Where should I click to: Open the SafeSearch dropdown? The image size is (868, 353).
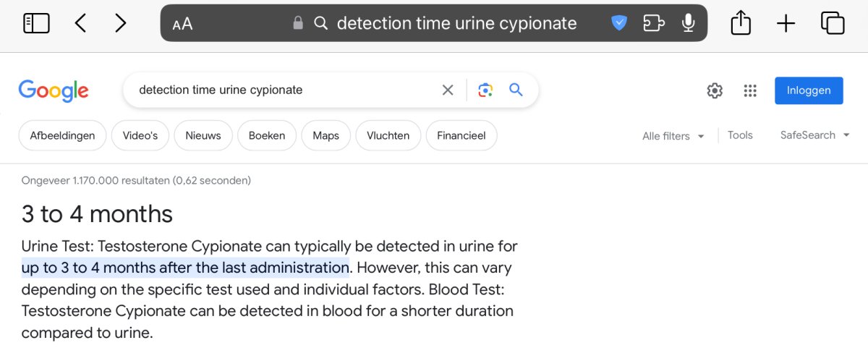814,135
